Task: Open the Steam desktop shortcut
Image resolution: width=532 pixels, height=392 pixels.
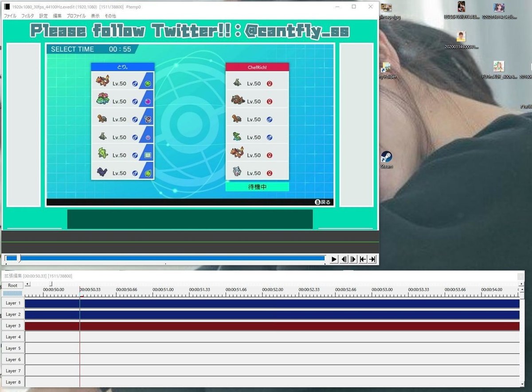Action: [387, 159]
